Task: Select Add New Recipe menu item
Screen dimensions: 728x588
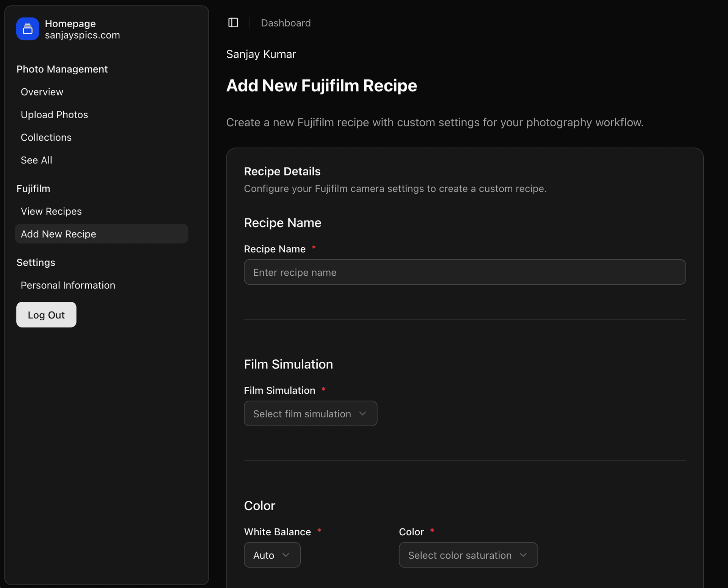Action: pyautogui.click(x=102, y=234)
